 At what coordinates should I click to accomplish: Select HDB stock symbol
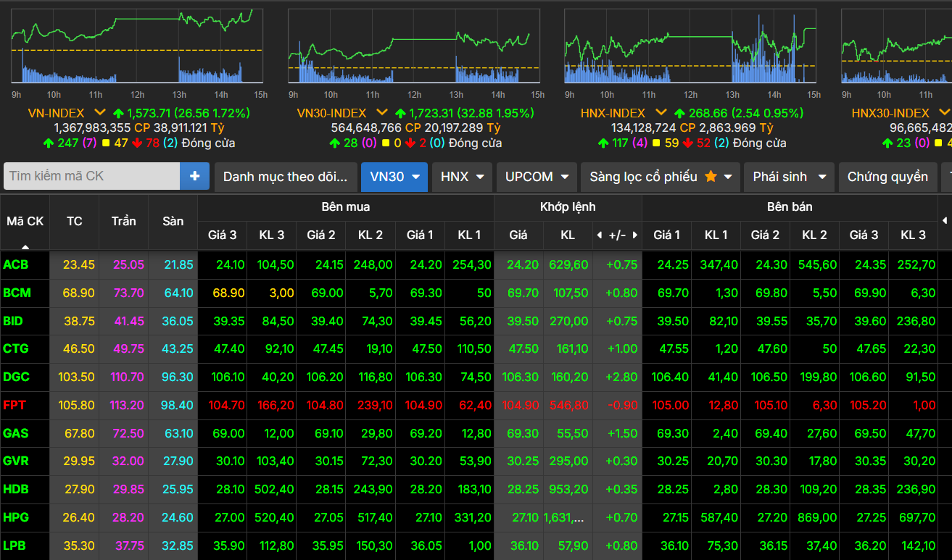click(x=16, y=489)
